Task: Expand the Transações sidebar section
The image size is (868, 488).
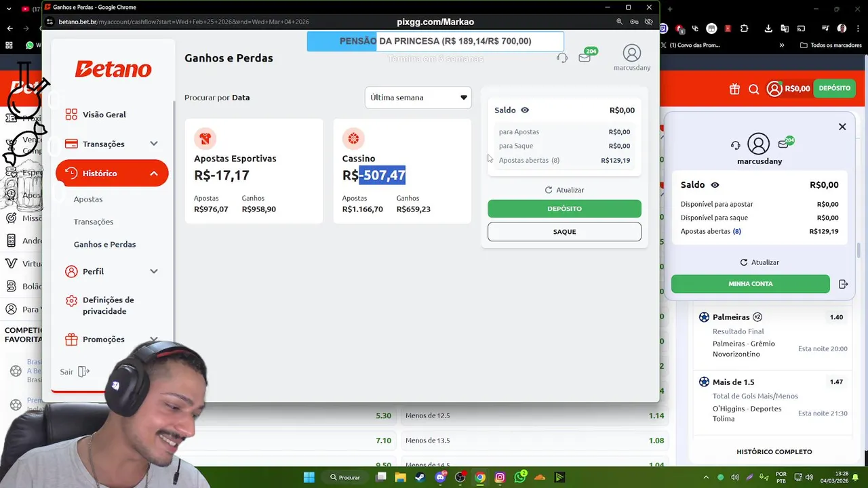Action: pyautogui.click(x=154, y=144)
